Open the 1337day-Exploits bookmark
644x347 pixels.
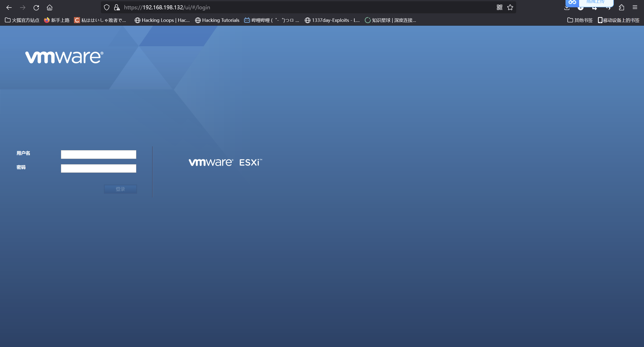tap(332, 20)
